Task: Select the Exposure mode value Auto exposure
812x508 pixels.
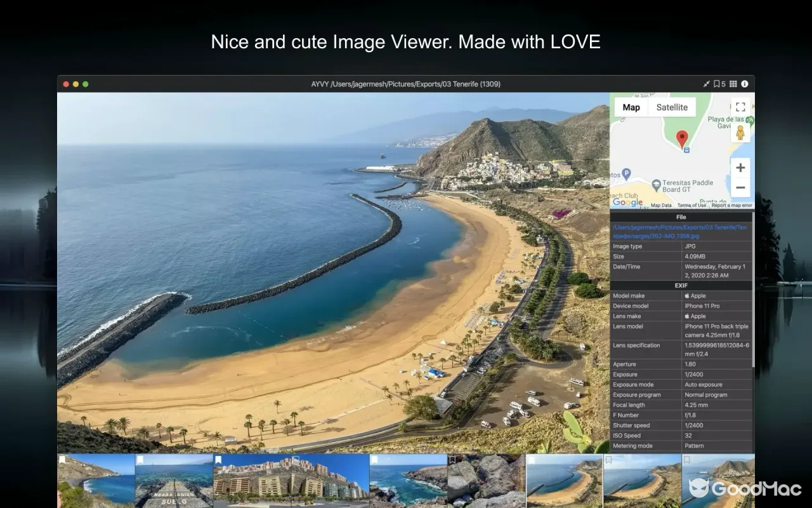Action: click(704, 385)
